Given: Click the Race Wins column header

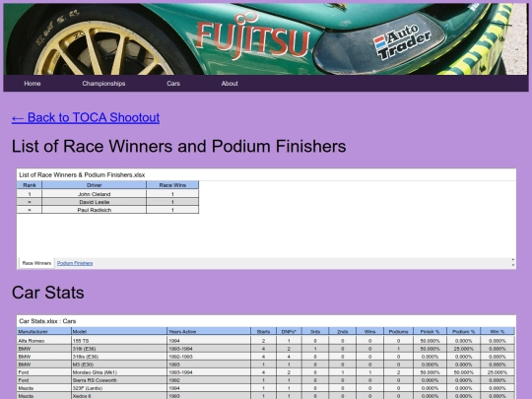Looking at the screenshot, I should pos(172,185).
